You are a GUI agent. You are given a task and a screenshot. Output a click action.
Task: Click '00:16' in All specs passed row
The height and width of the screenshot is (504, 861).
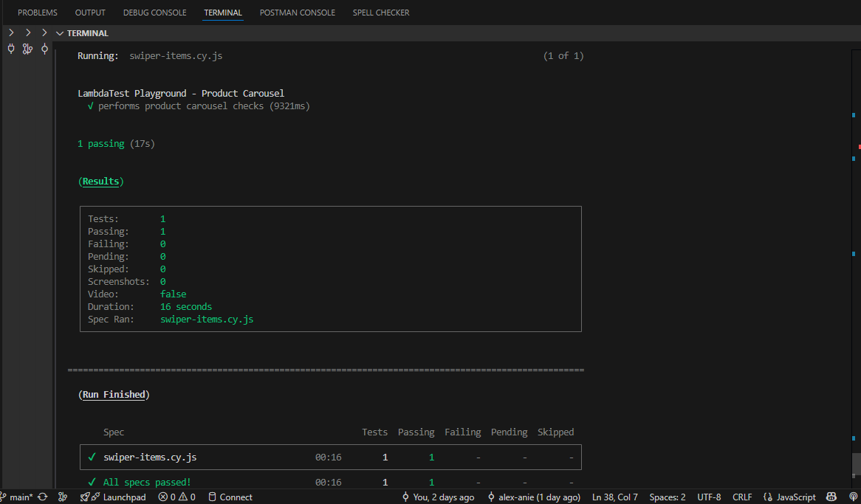329,482
